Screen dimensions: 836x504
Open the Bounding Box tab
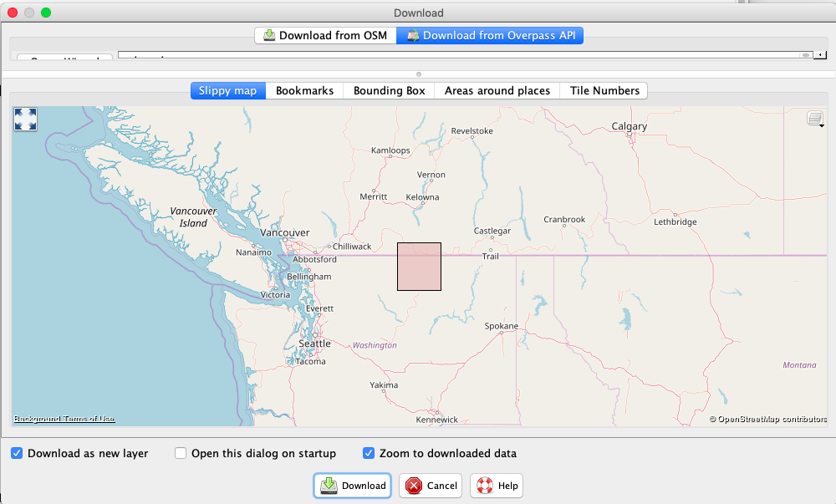pyautogui.click(x=390, y=90)
